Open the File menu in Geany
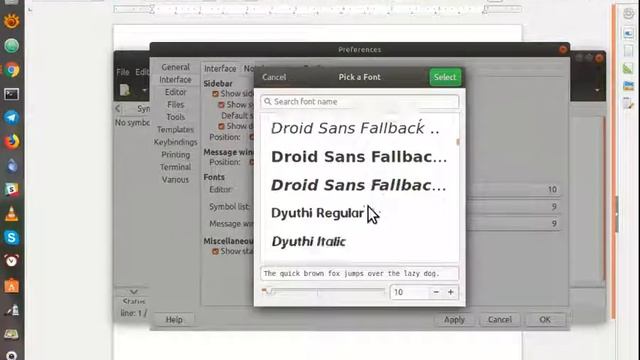 click(x=122, y=72)
